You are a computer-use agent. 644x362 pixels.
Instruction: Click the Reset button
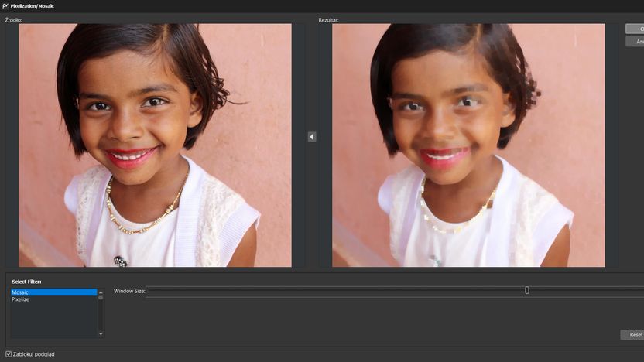click(x=632, y=334)
